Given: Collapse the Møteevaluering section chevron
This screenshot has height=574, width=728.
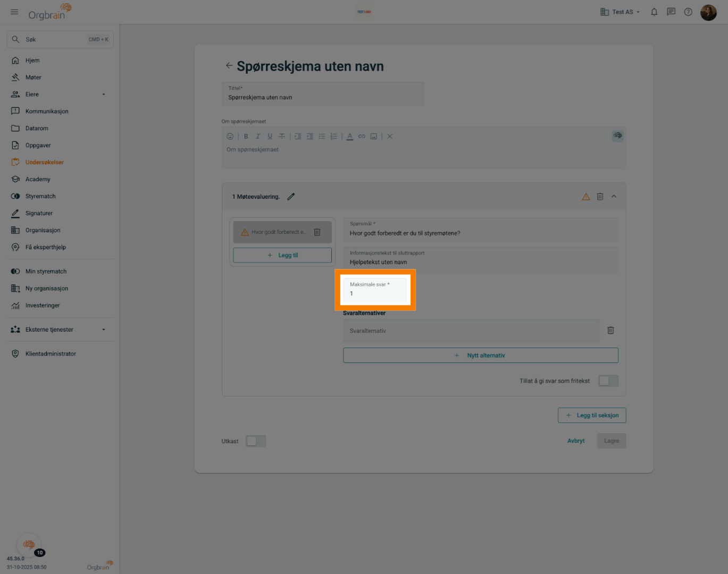Looking at the screenshot, I should (614, 197).
